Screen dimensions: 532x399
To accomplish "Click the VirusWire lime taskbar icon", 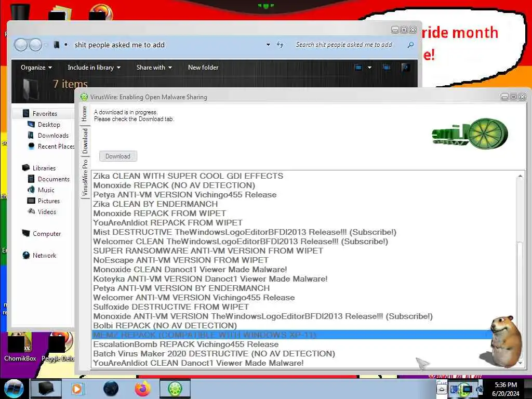I will [x=175, y=389].
